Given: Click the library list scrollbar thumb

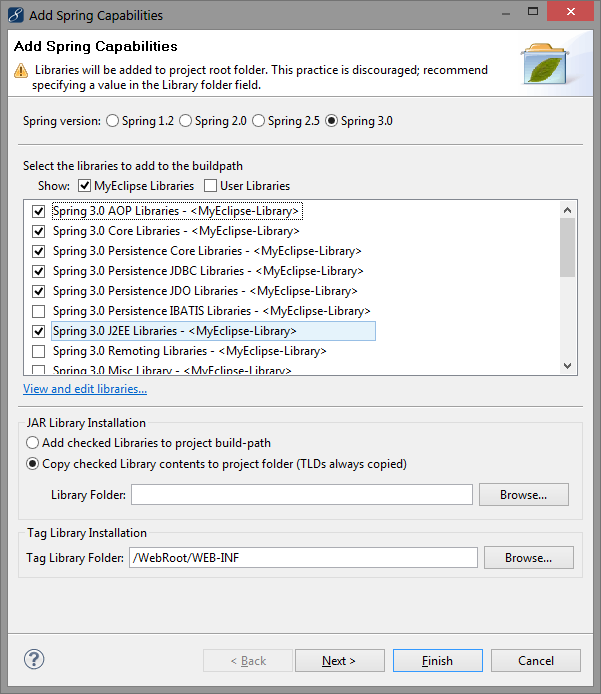Looking at the screenshot, I should click(x=567, y=247).
